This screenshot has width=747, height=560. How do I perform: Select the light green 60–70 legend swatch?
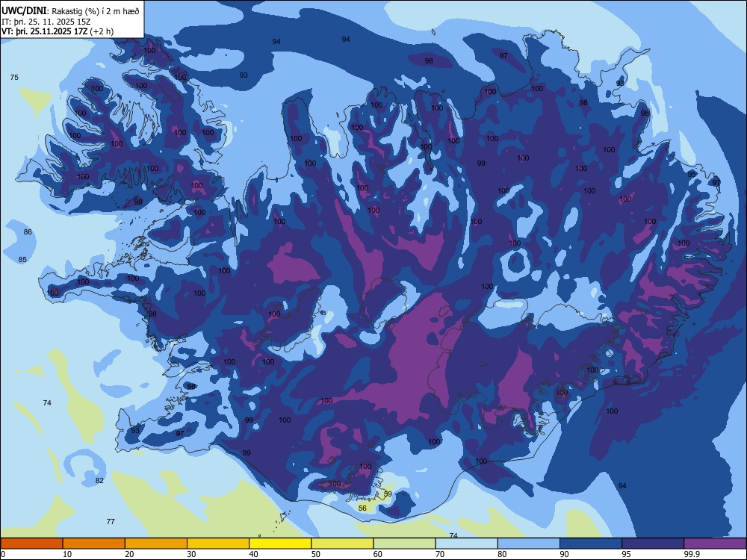[x=404, y=544]
